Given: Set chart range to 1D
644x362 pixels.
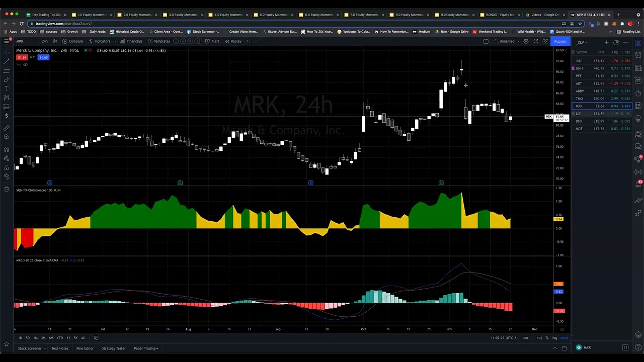Looking at the screenshot, I should click(20, 338).
